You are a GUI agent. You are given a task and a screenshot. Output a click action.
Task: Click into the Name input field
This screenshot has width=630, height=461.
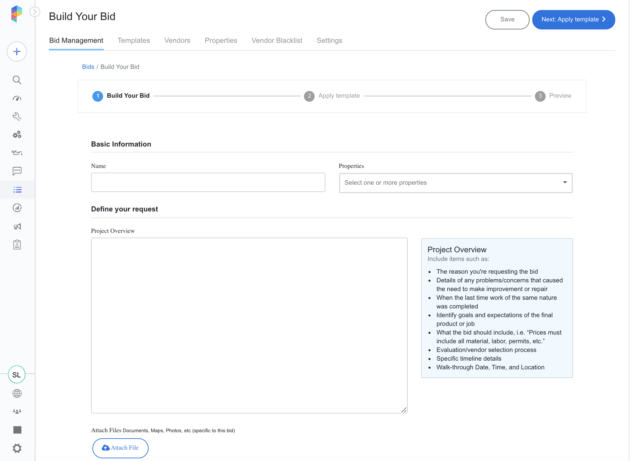(208, 182)
